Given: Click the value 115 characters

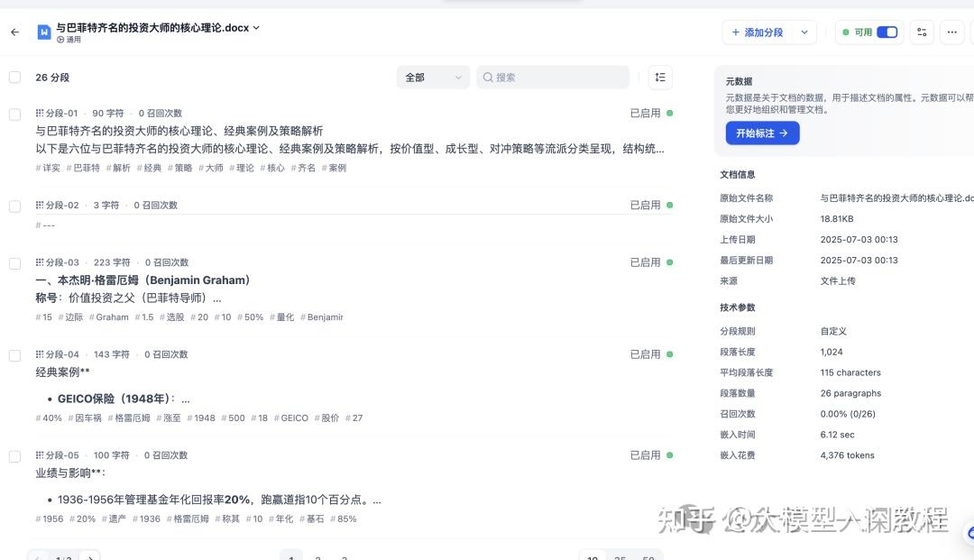Looking at the screenshot, I should coord(850,372).
